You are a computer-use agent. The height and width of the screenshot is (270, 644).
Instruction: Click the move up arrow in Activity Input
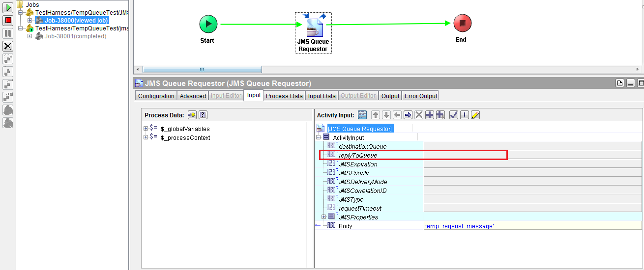click(376, 115)
